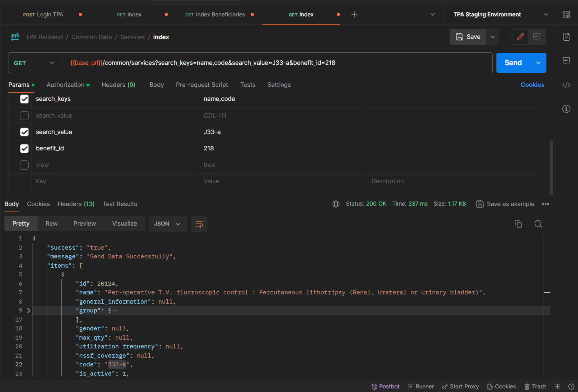Switch to edit mode pencil icon
The height and width of the screenshot is (392, 578).
tap(520, 37)
